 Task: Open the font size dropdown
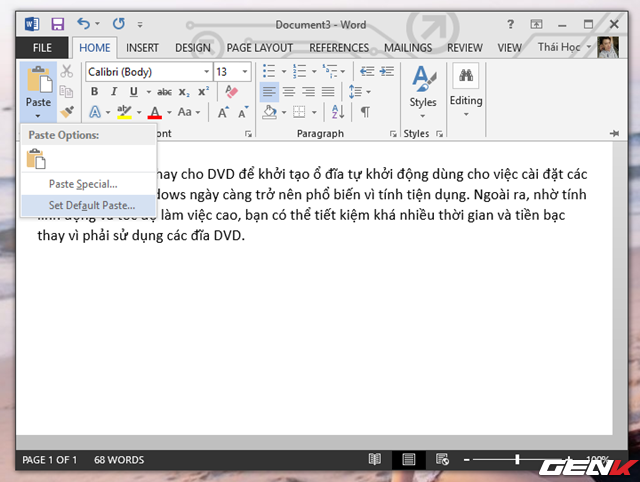click(244, 72)
